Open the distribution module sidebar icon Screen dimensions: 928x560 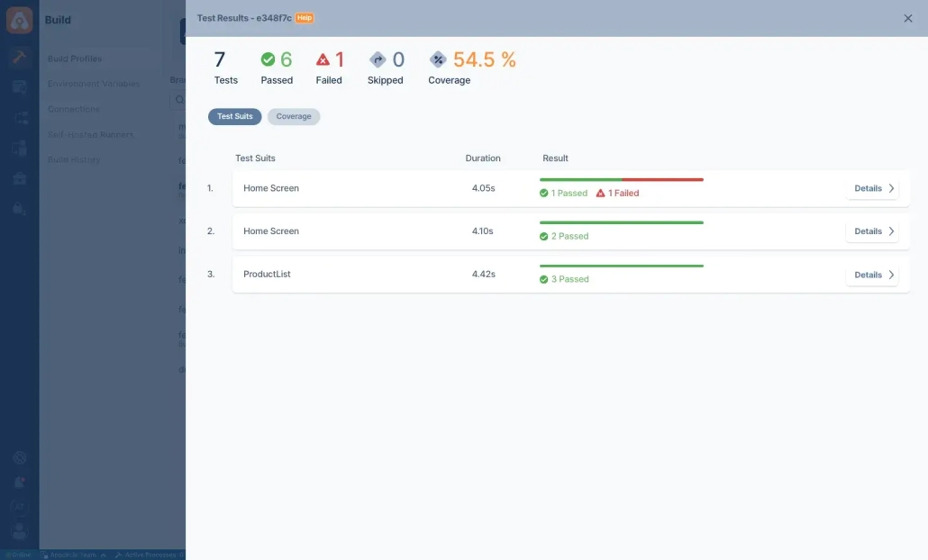click(x=19, y=118)
